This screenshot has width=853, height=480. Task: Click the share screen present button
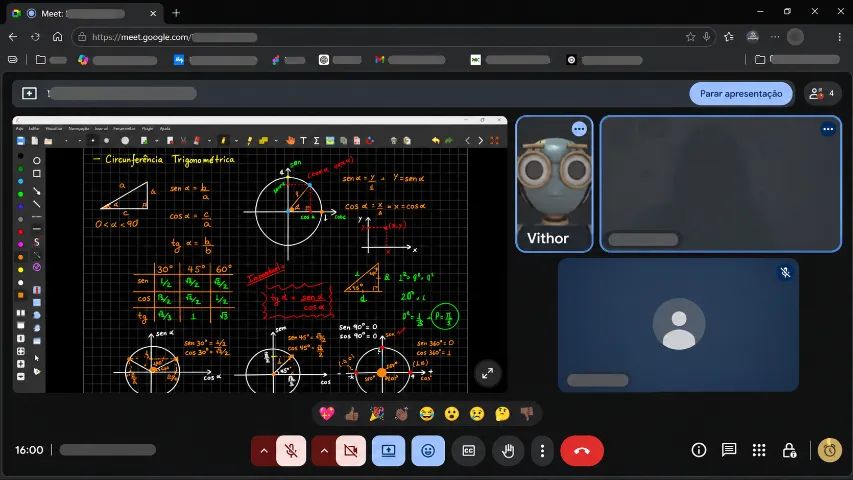tap(388, 451)
